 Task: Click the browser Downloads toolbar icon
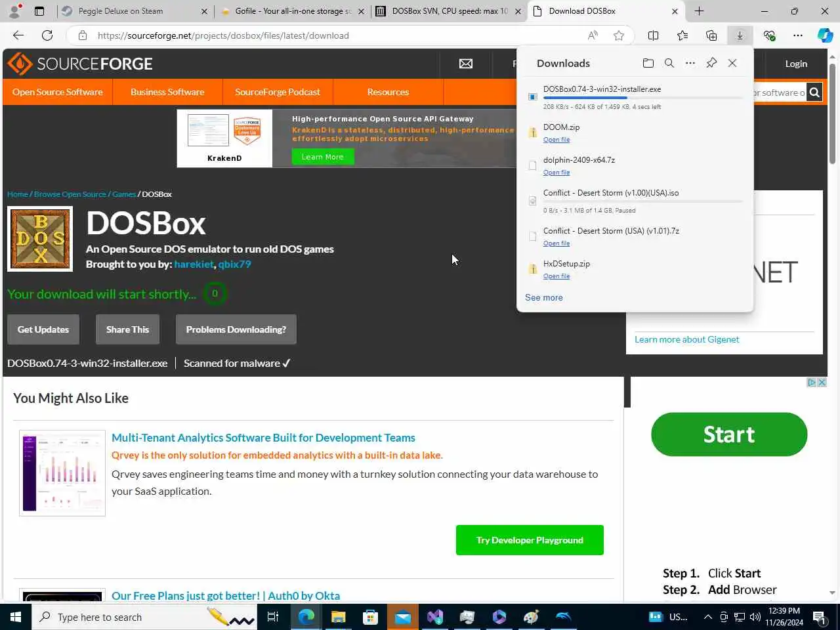[x=740, y=35]
